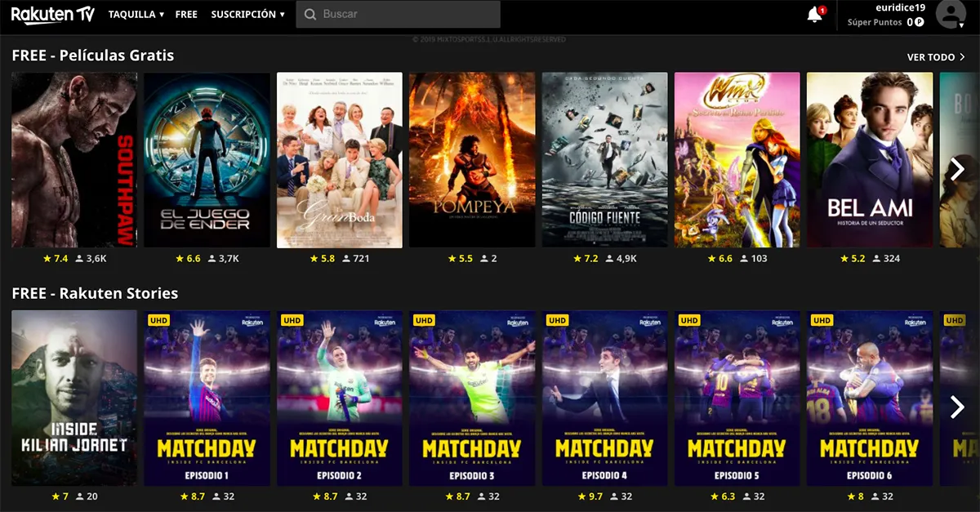Open El Juego de Ender poster
This screenshot has height=512, width=980.
pyautogui.click(x=207, y=160)
